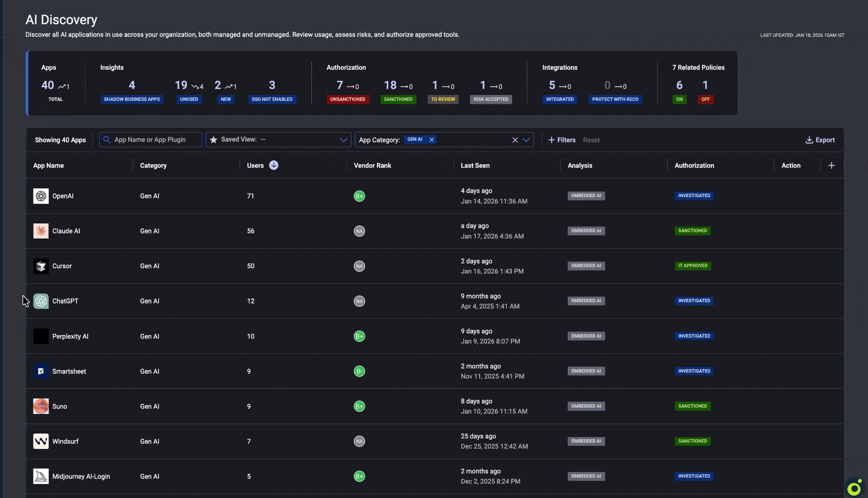Remove the GEN AI category tag
868x498 pixels.
click(431, 140)
